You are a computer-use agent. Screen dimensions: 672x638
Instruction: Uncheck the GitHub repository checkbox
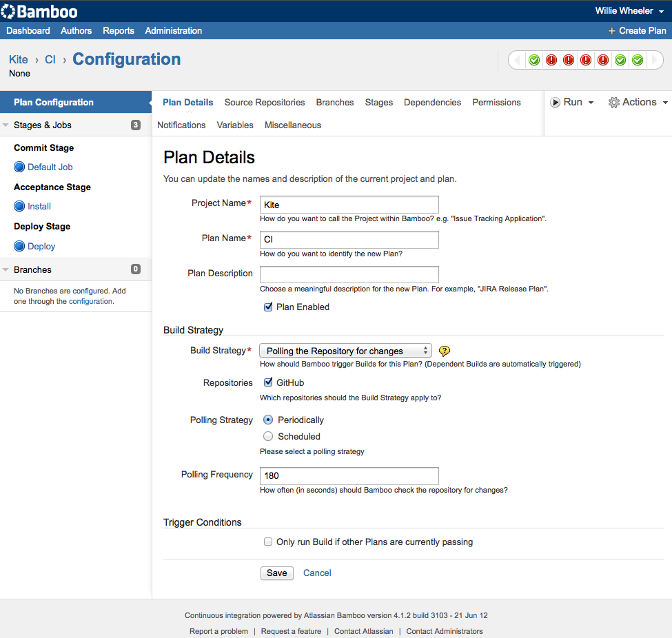[268, 382]
